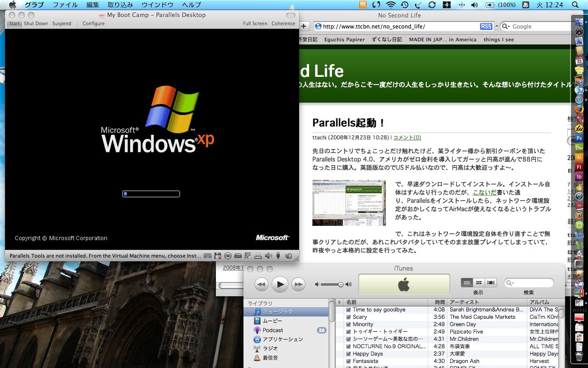Enter Full Screen mode in Parallels
588x368 pixels.
click(x=255, y=23)
